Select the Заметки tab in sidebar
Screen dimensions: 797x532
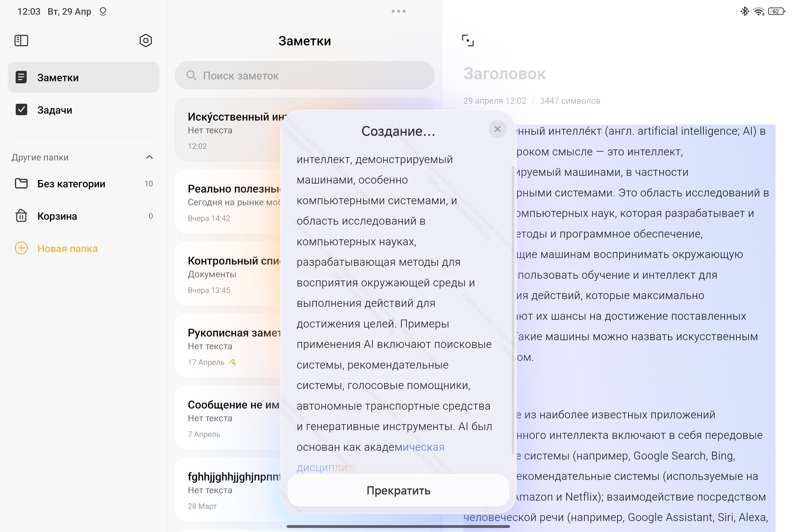83,77
